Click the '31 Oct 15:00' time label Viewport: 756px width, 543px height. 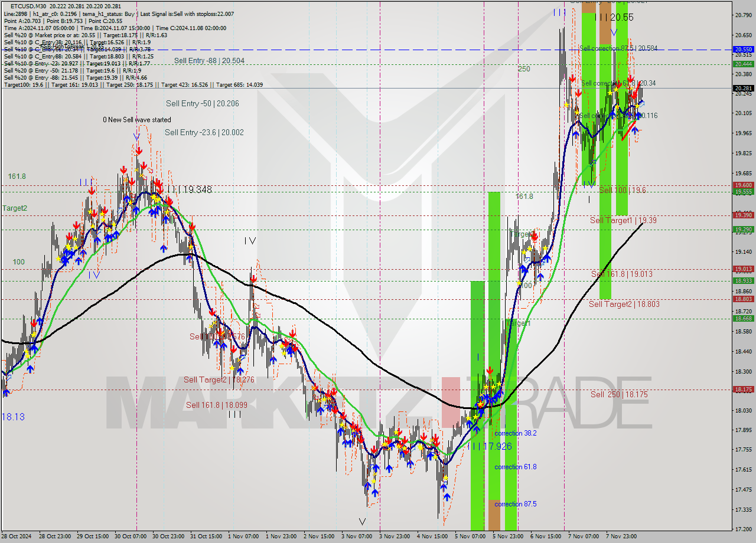point(207,537)
